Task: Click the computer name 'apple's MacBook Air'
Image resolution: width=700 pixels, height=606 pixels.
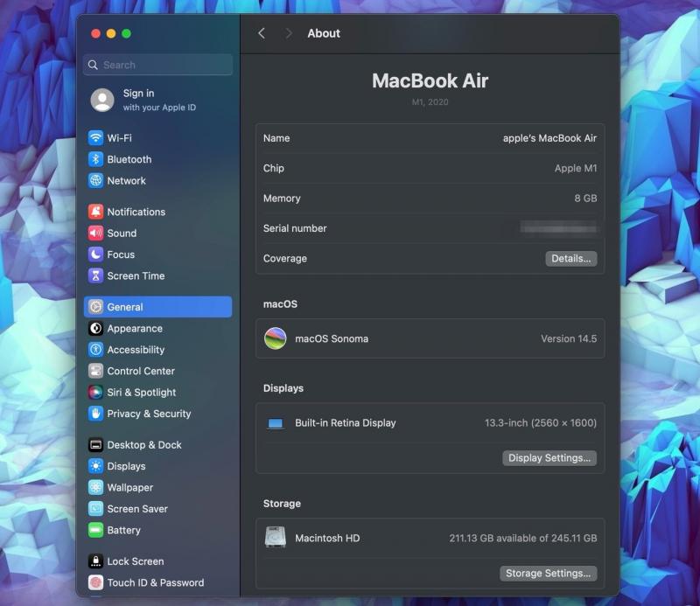Action: click(x=549, y=138)
